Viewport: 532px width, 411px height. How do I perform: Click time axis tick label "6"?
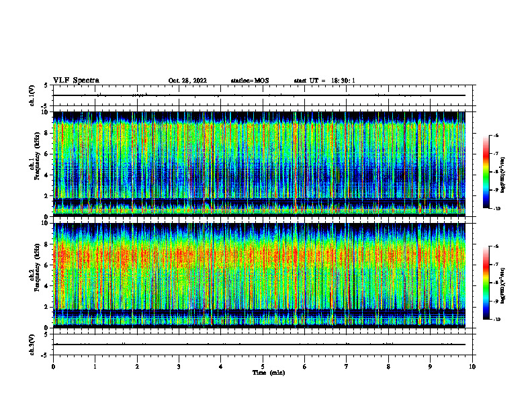coord(305,367)
